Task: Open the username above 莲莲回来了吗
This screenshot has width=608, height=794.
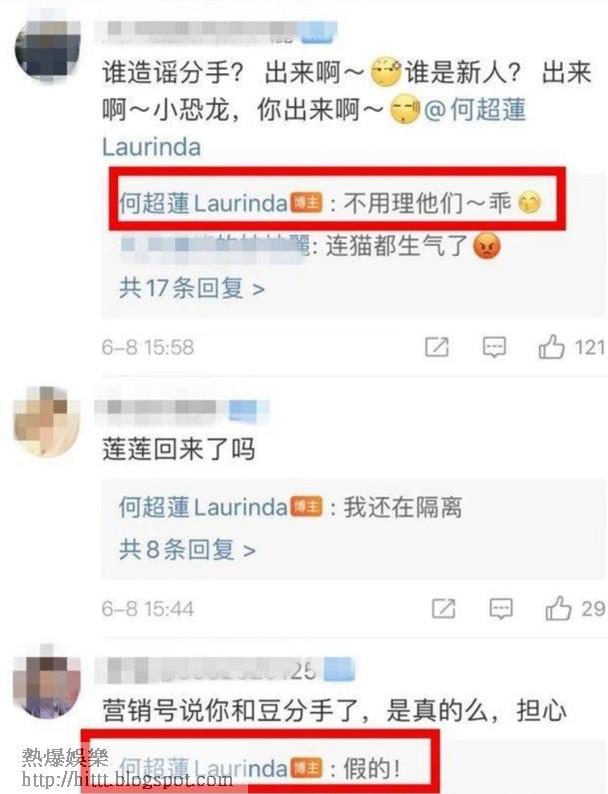Action: (x=182, y=409)
